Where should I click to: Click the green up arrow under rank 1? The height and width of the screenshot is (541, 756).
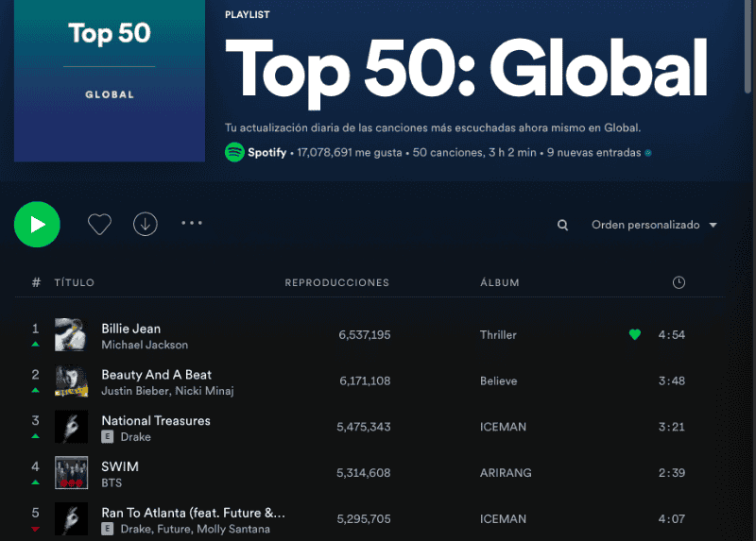tap(35, 344)
